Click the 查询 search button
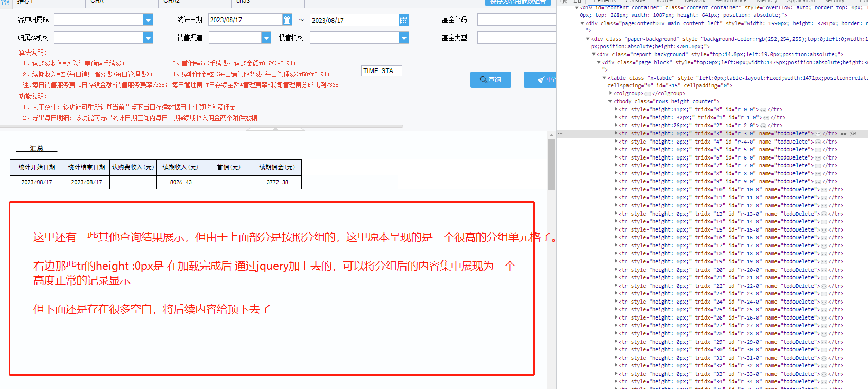This screenshot has height=389, width=868. (490, 80)
